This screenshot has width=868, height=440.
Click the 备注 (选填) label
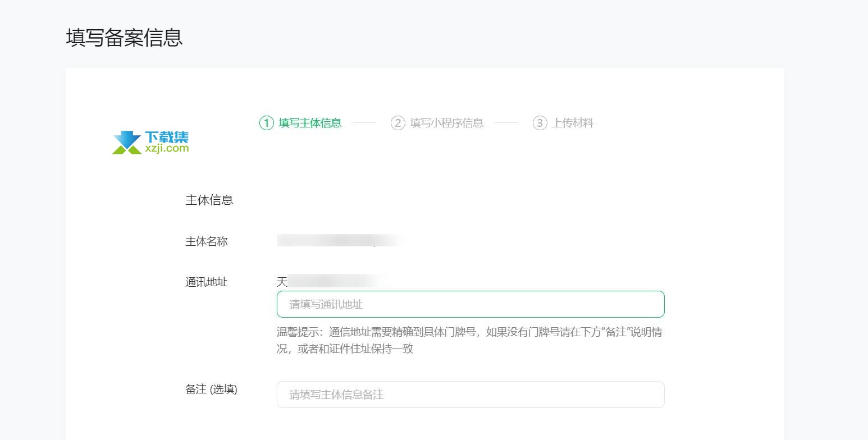coord(211,389)
